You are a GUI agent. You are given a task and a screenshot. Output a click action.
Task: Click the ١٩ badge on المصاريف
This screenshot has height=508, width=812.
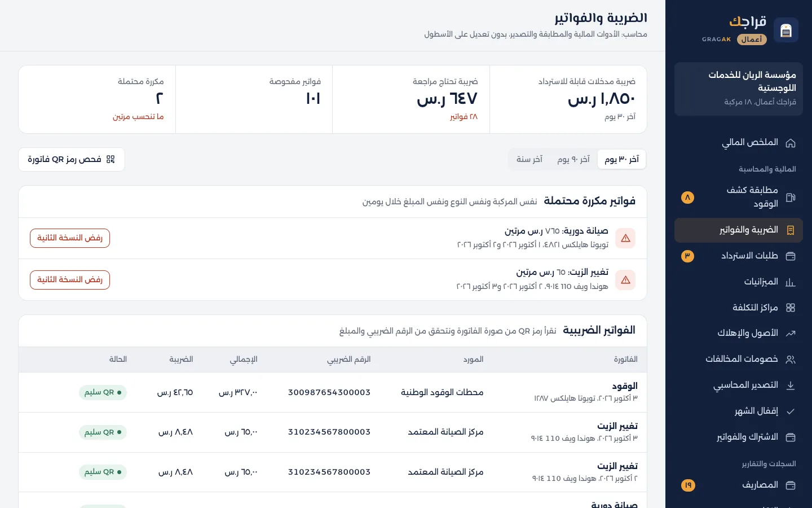pyautogui.click(x=688, y=485)
